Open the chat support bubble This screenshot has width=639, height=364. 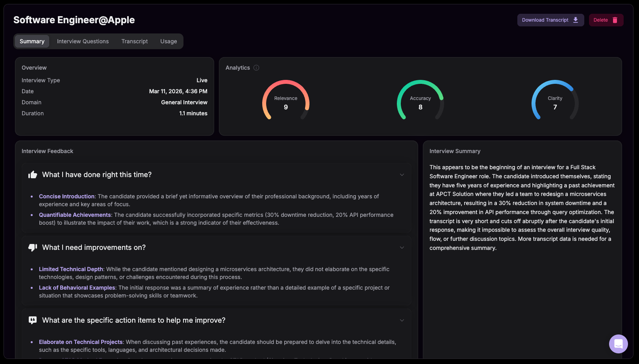click(x=619, y=344)
